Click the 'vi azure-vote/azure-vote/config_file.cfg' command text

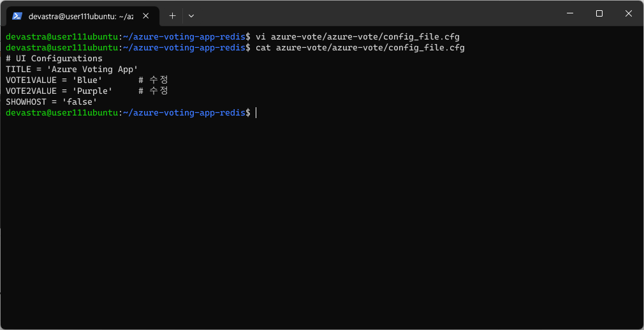pos(357,37)
